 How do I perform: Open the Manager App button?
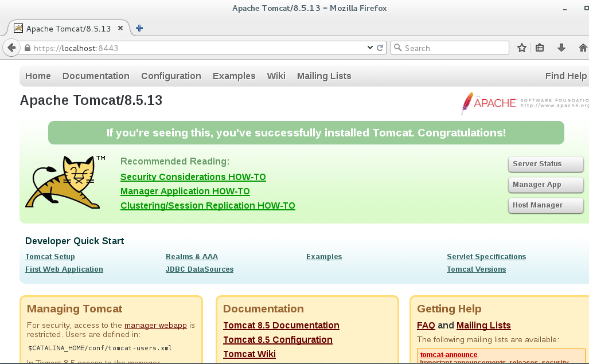coord(545,185)
